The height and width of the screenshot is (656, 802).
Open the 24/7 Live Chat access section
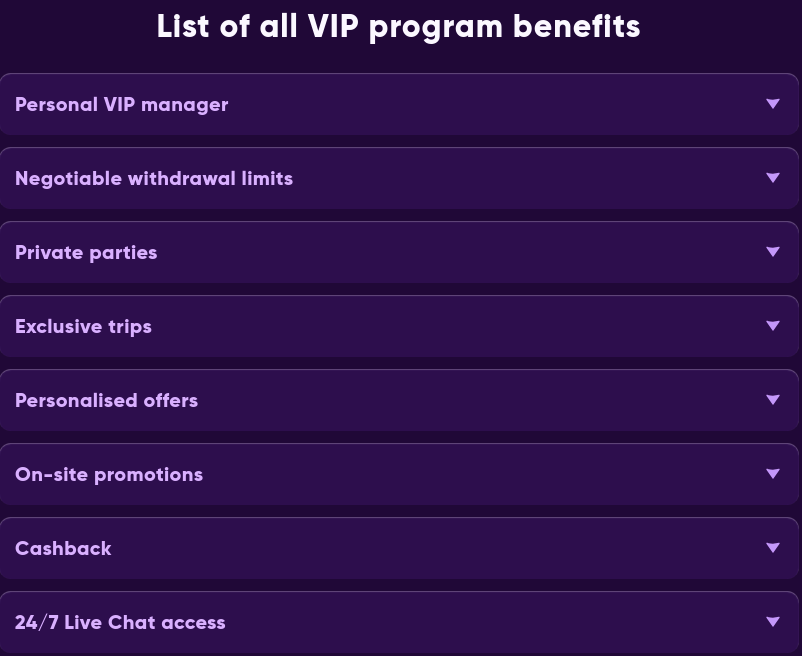399,622
